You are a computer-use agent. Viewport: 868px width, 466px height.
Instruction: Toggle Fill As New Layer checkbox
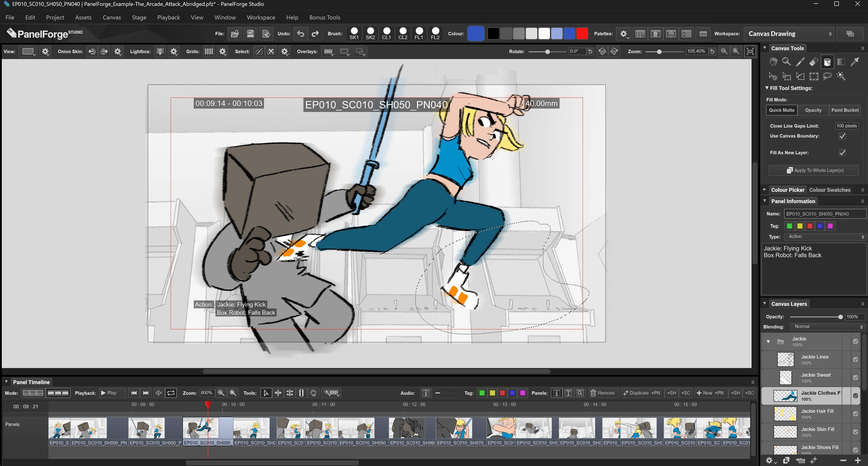coord(842,153)
